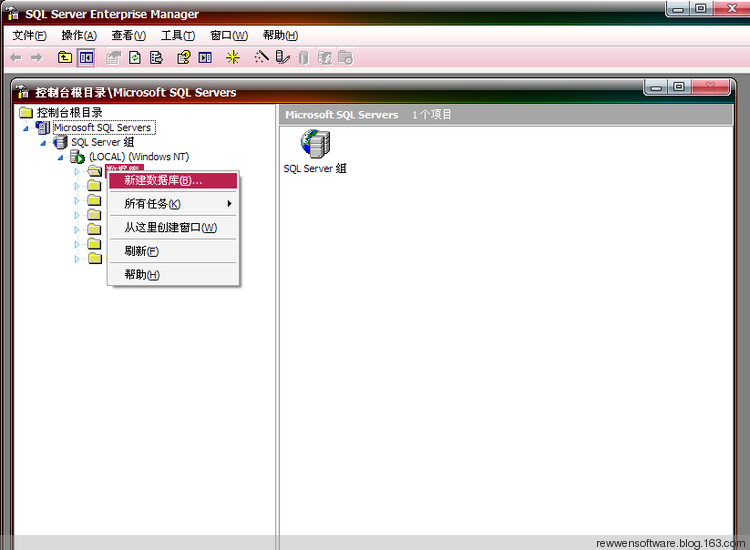Collapse the Microsoft SQL Servers tree node

[26, 128]
